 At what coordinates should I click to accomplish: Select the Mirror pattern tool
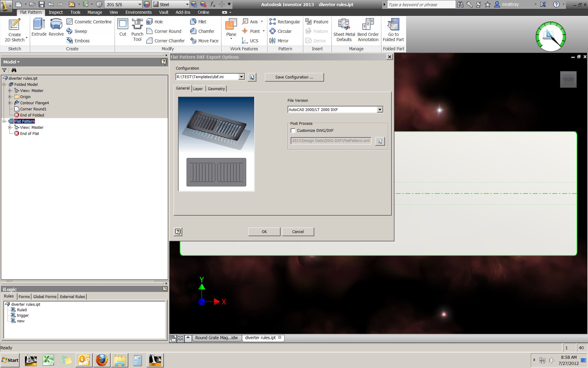pos(279,41)
